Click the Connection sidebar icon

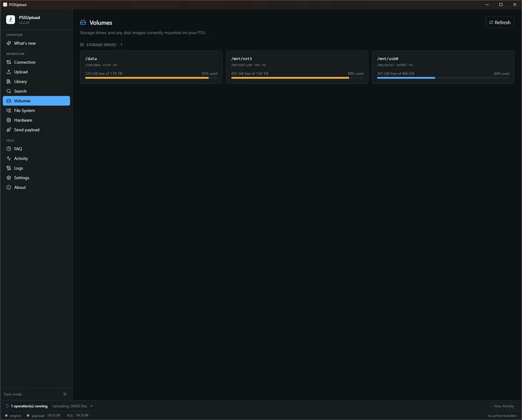pyautogui.click(x=9, y=62)
